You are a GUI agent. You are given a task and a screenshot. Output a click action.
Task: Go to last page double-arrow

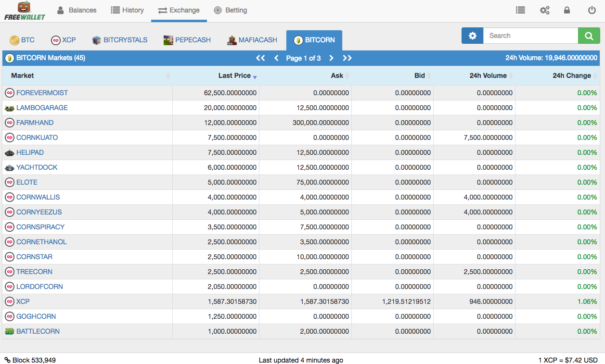coord(347,58)
